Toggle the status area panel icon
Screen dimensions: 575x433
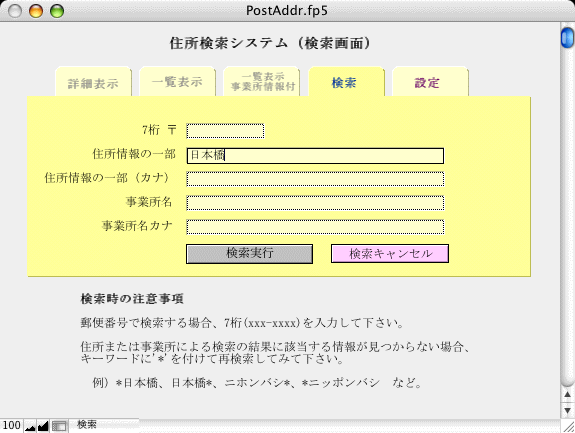tap(59, 426)
